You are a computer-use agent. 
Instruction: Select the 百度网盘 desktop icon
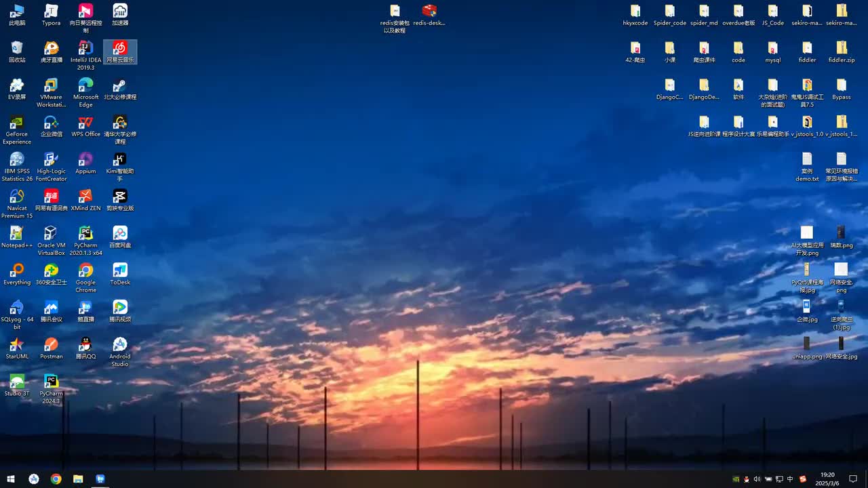[x=120, y=237]
